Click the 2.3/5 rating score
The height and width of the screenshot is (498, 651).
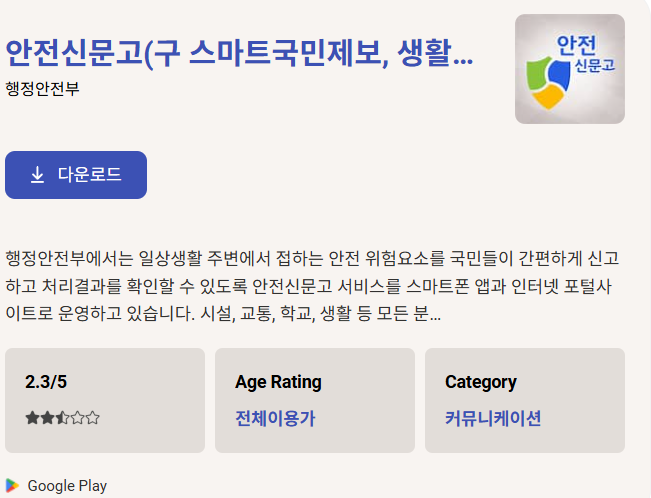click(x=46, y=382)
